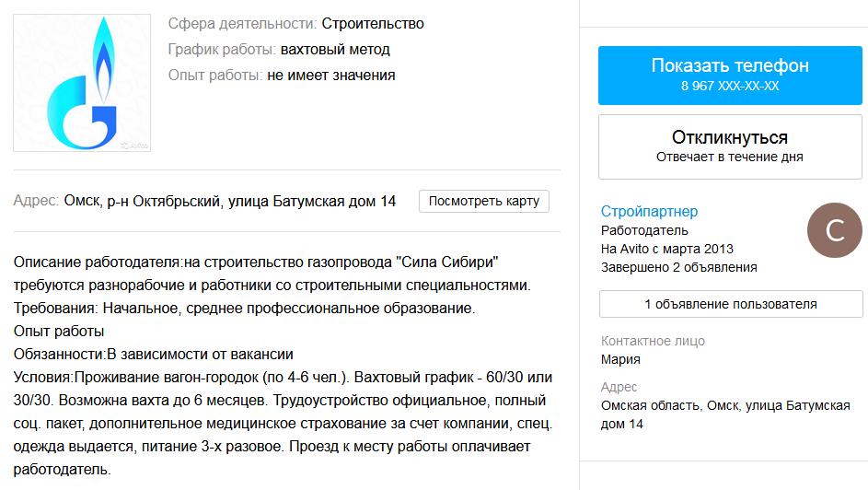Screen dimensions: 868x490
Task: Click "Завершено 2 объявления" text
Action: pyautogui.click(x=678, y=267)
